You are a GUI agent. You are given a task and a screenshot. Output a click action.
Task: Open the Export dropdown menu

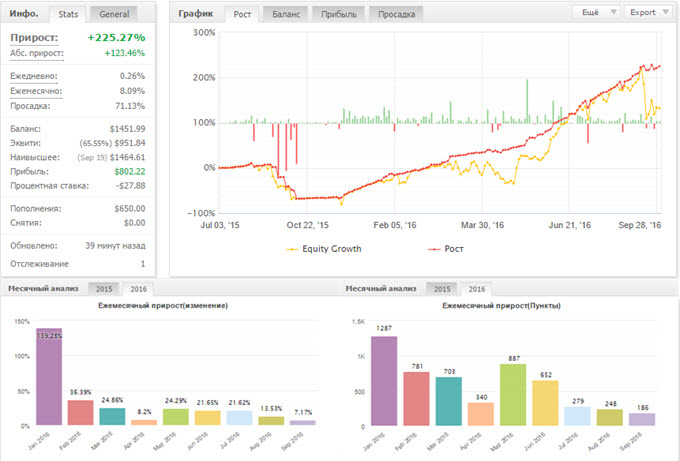click(648, 12)
